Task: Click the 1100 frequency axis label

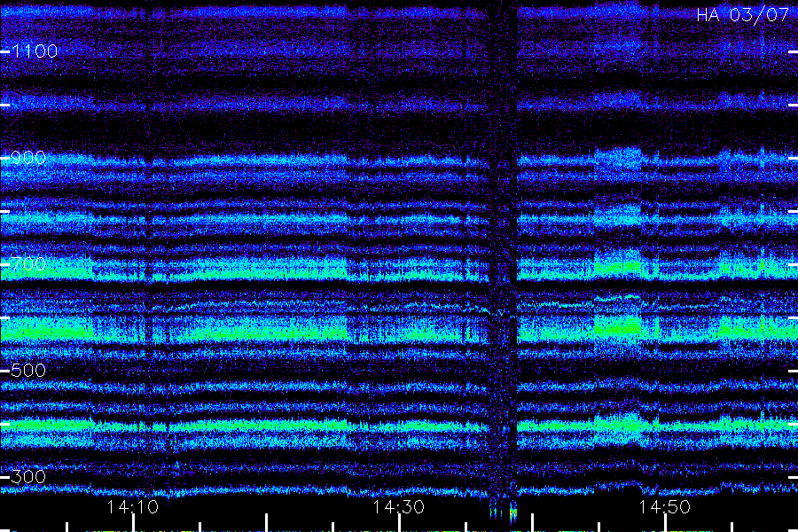Action: pyautogui.click(x=35, y=51)
